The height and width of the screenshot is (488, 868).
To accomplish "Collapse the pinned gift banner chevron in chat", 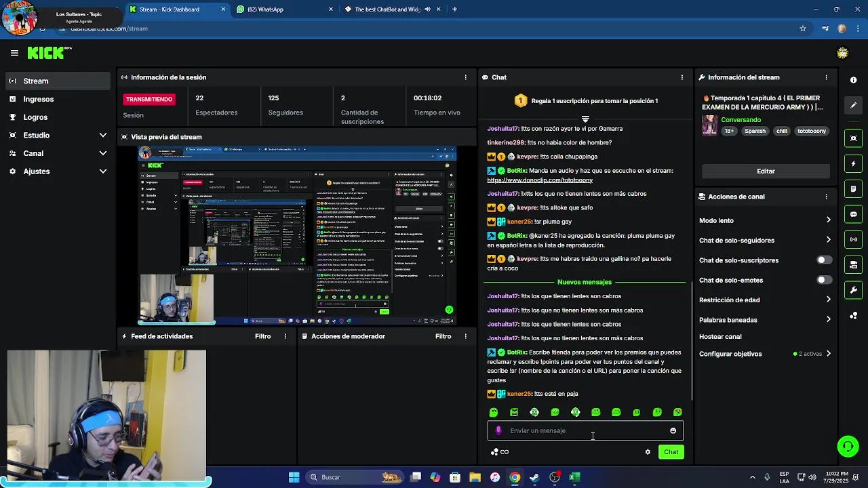I will [585, 119].
